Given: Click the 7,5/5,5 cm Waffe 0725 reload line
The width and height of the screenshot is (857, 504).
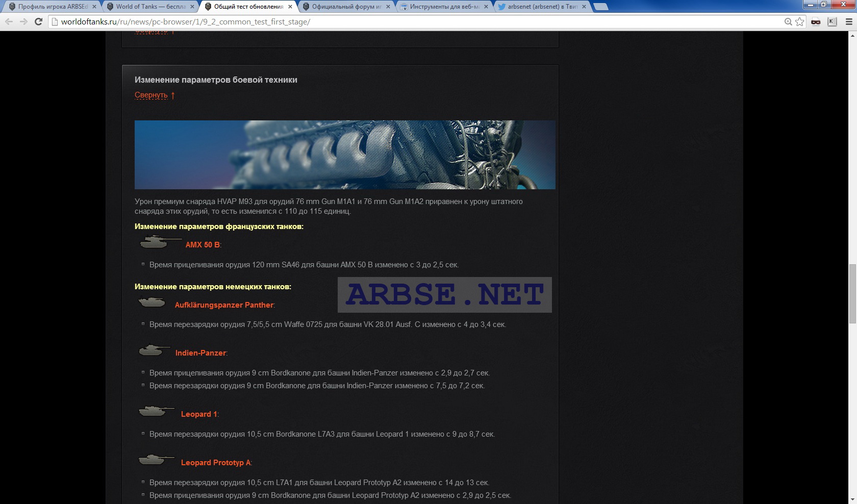Looking at the screenshot, I should [x=327, y=324].
